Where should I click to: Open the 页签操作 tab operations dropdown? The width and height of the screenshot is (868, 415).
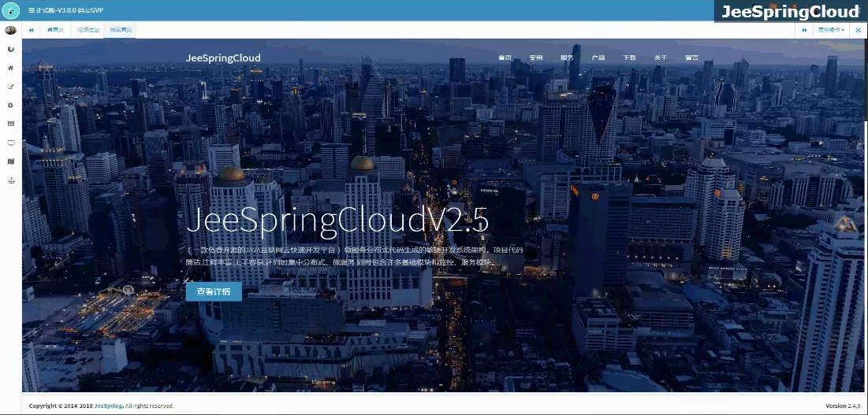point(831,31)
